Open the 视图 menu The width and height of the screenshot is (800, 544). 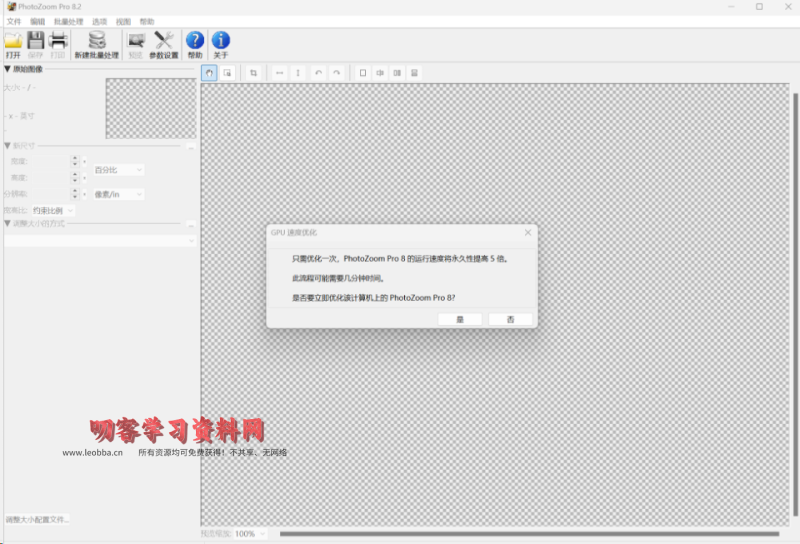click(123, 21)
